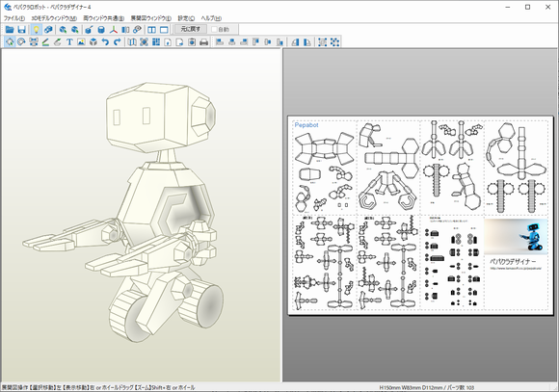Click the second rotating cube icon
Image resolution: width=559 pixels, height=392 pixels.
tap(75, 30)
